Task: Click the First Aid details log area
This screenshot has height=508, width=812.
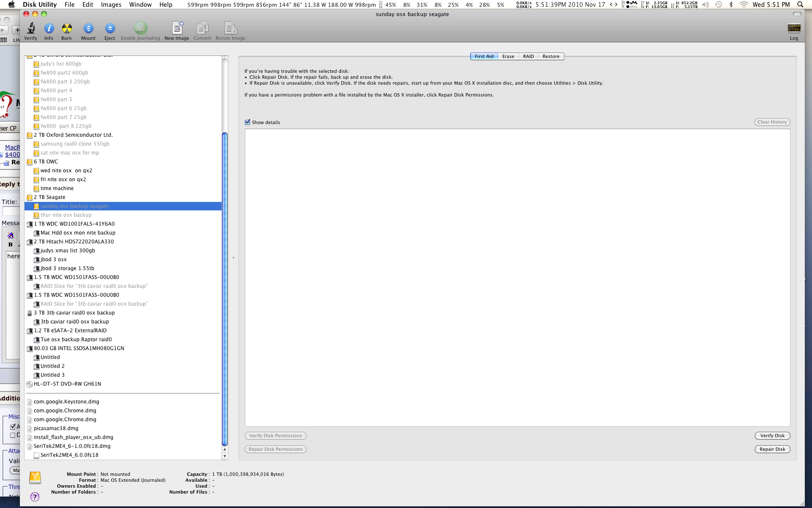Action: 517,278
